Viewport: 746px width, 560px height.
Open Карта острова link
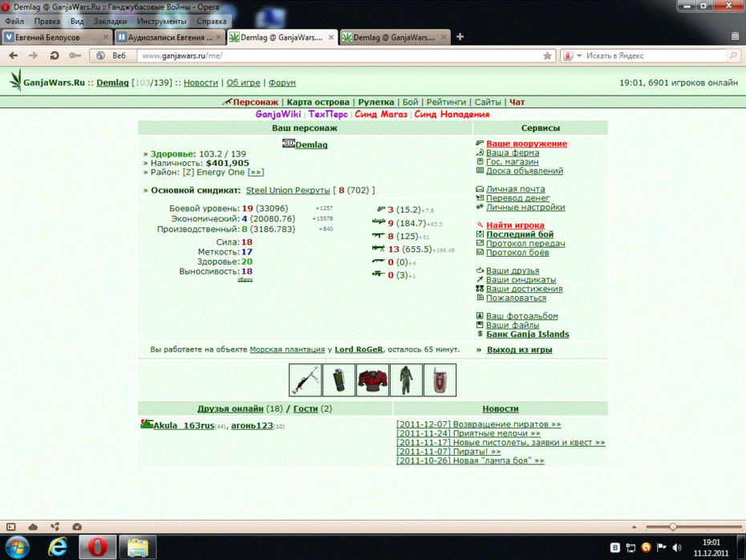(x=318, y=102)
